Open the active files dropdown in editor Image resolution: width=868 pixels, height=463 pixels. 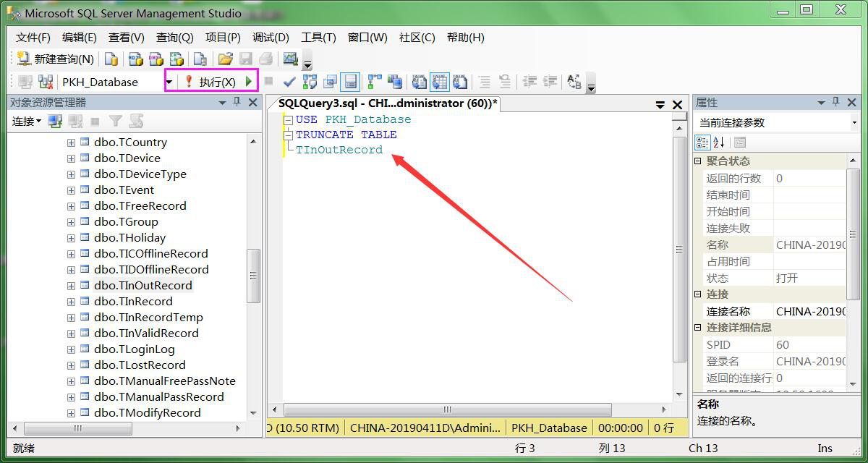tap(660, 105)
